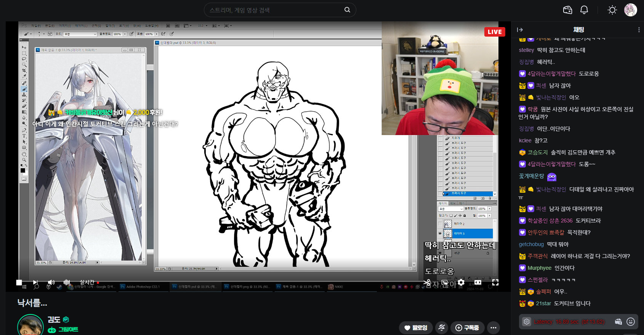This screenshot has height=335, width=644.
Task: Select the Pen tool
Action: click(x=24, y=130)
